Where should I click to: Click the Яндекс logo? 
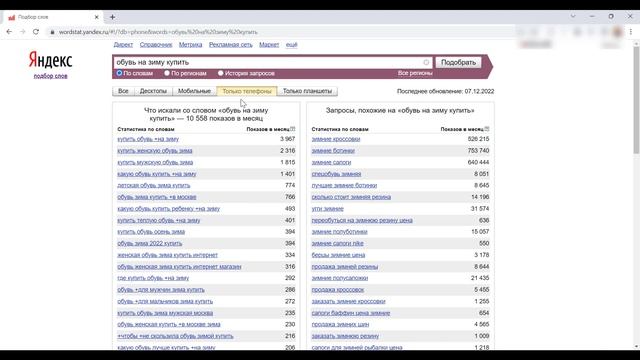(50, 60)
